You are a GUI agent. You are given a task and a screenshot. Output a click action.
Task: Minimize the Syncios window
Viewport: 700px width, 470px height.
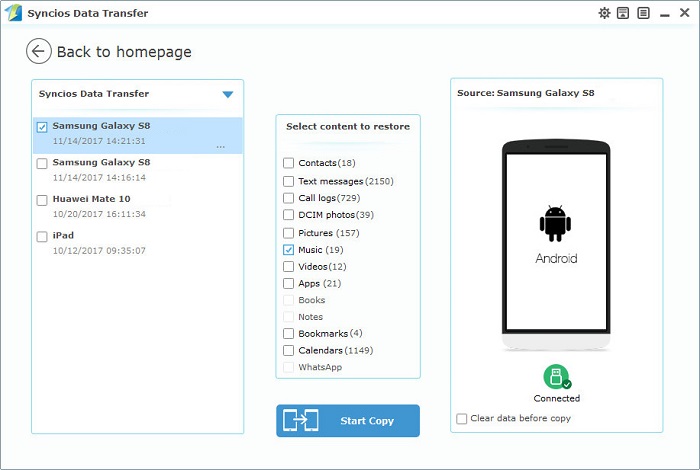[665, 15]
